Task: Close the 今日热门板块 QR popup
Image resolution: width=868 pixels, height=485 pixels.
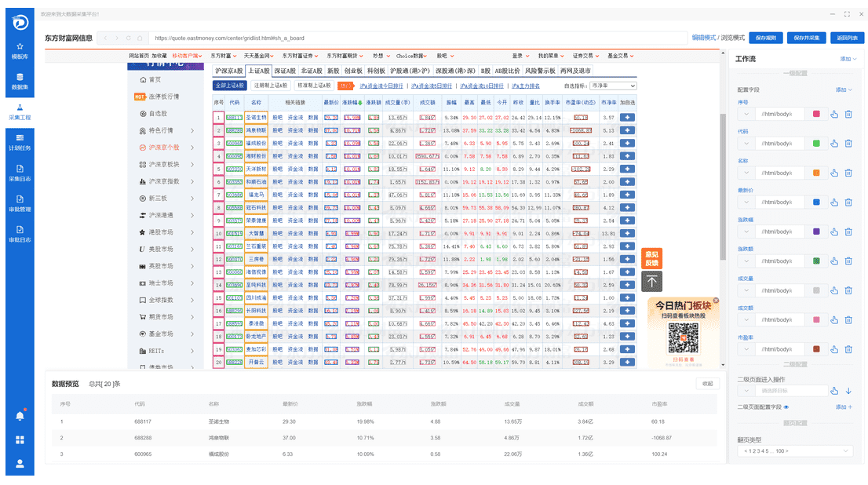Action: point(716,300)
